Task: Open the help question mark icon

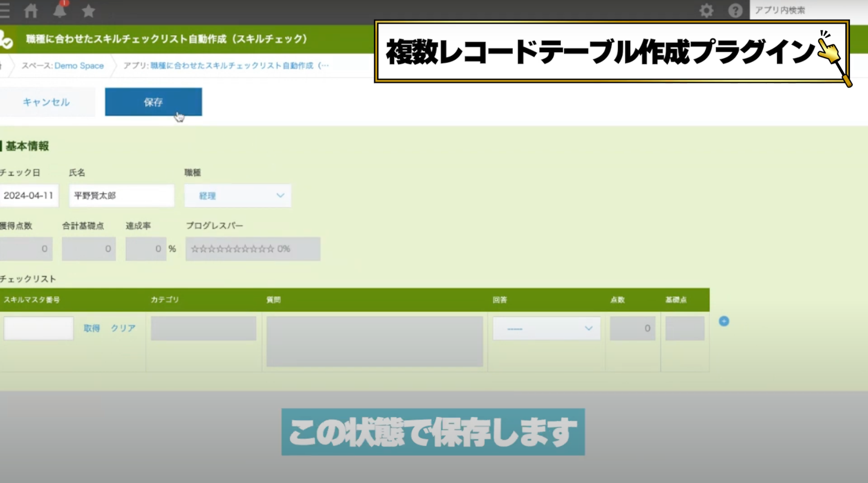Action: pos(735,10)
